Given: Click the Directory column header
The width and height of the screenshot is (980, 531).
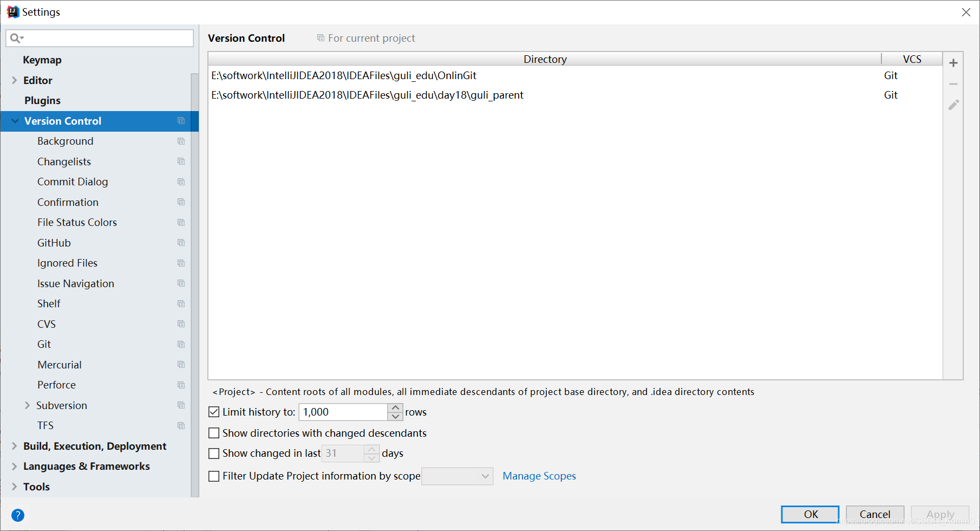Looking at the screenshot, I should click(545, 59).
